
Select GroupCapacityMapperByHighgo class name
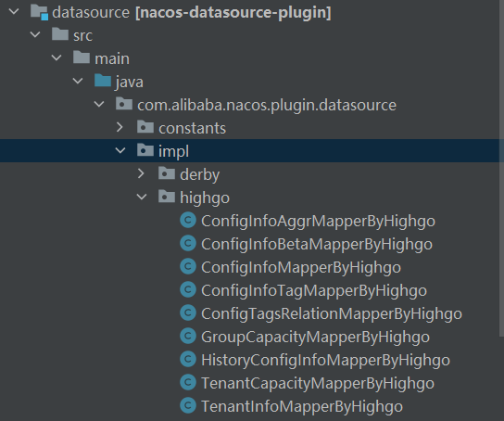(316, 337)
